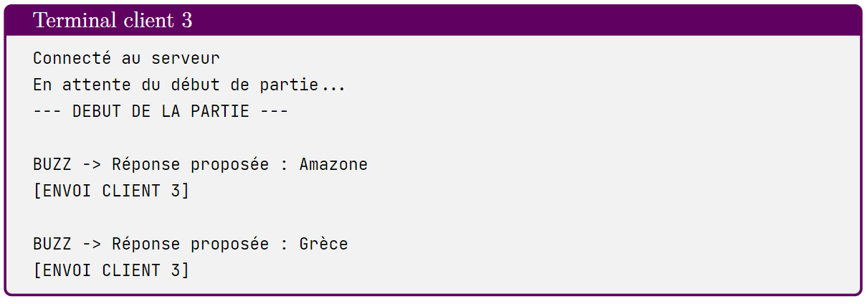
Task: Select the 'En attente du début de partie...' line
Action: pos(189,85)
